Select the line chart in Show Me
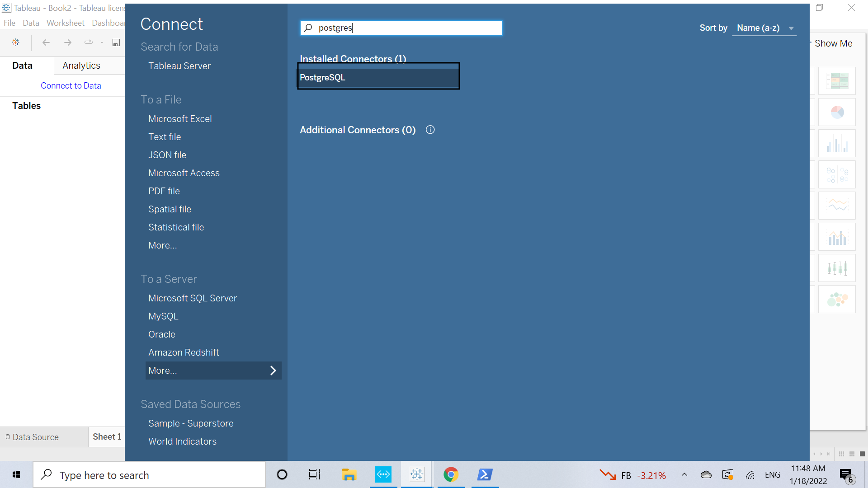Viewport: 868px width, 488px height. [x=837, y=206]
